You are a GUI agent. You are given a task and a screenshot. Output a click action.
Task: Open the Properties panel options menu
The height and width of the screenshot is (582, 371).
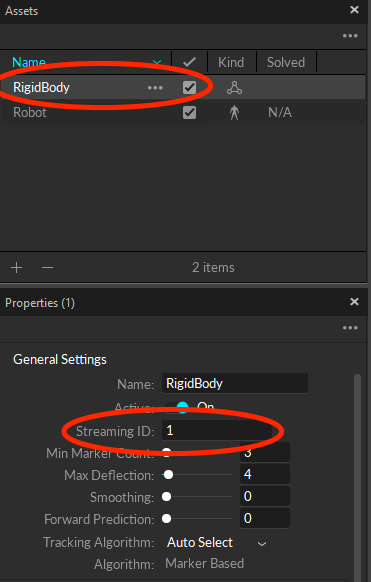pos(350,328)
